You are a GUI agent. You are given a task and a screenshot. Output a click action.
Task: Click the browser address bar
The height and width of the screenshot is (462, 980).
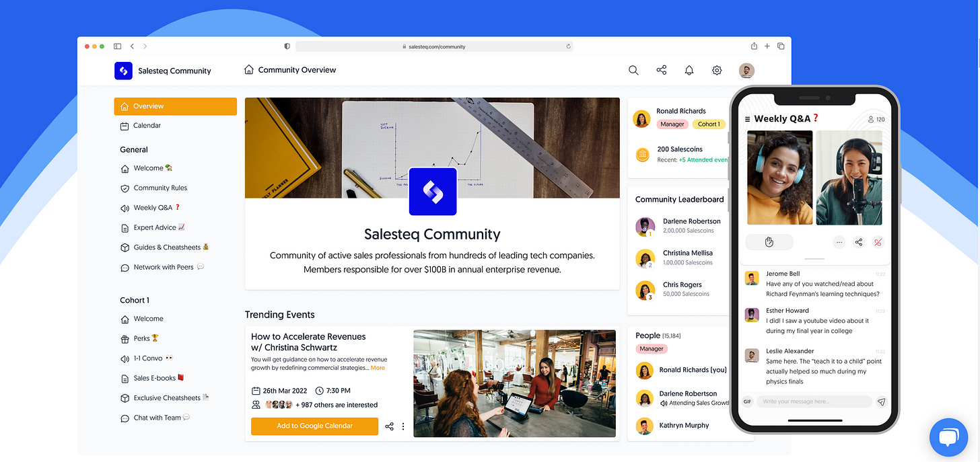[x=435, y=46]
